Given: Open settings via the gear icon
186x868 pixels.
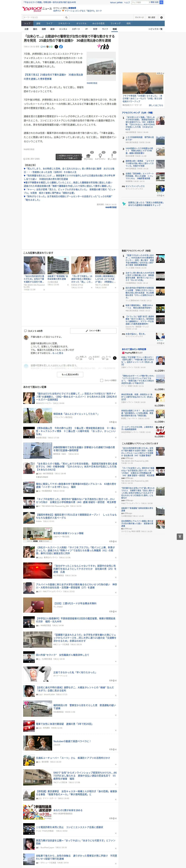Looking at the screenshot, I should coord(161,18).
